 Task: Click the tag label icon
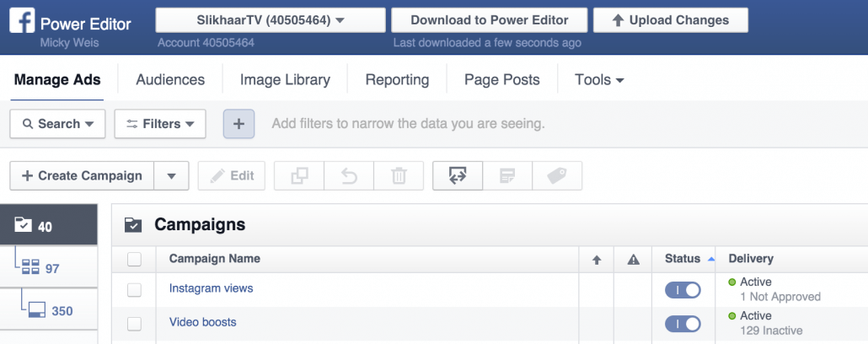[x=557, y=175]
